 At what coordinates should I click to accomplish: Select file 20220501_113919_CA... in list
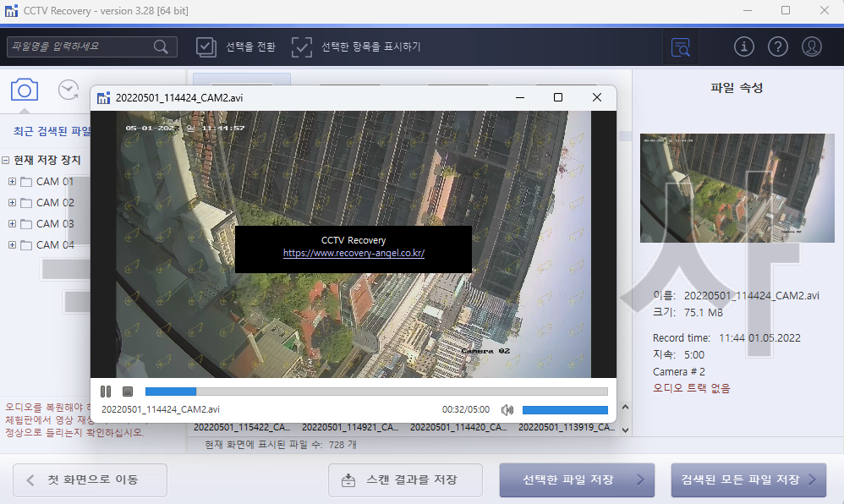pyautogui.click(x=567, y=428)
